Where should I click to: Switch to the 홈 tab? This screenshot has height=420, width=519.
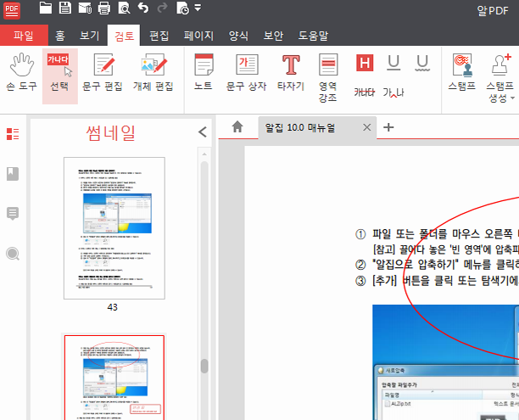pyautogui.click(x=60, y=35)
